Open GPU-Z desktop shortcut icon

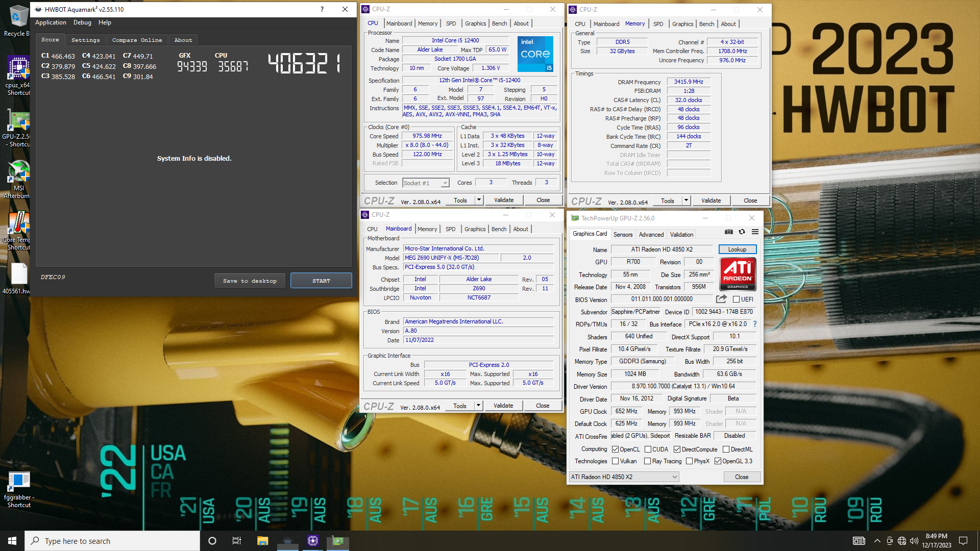click(18, 128)
